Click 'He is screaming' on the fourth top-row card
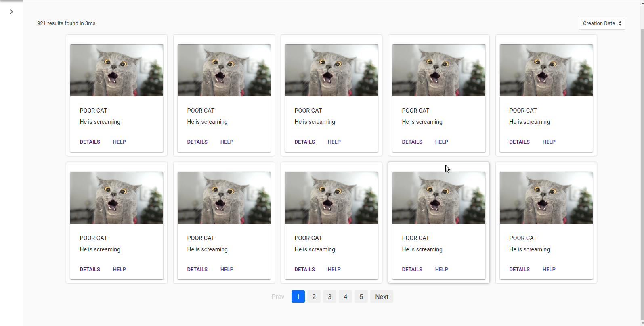 click(x=422, y=122)
